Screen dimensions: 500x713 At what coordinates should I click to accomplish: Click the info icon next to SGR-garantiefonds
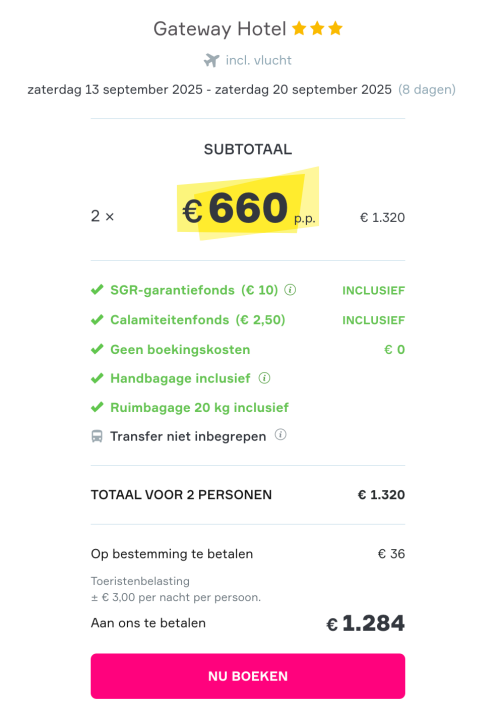click(290, 290)
